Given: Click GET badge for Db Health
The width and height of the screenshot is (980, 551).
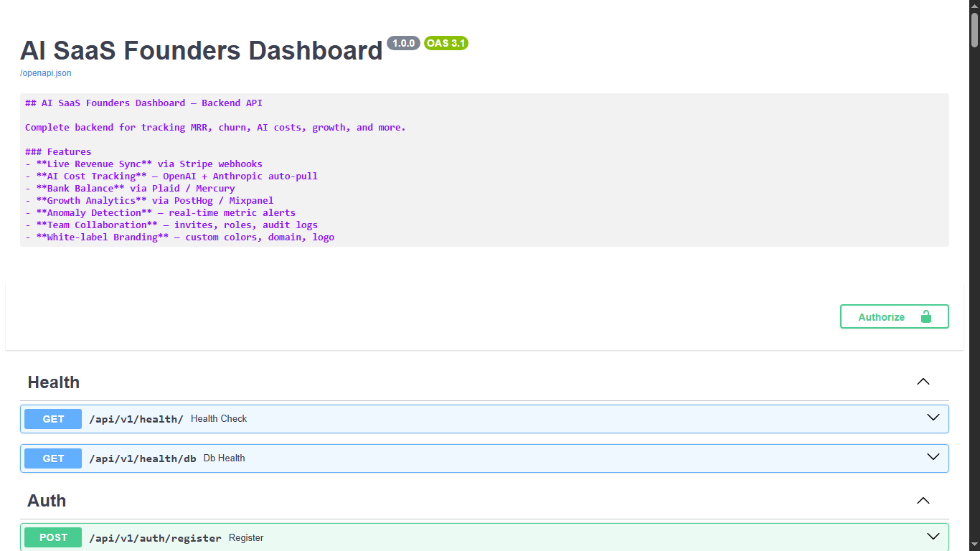Looking at the screenshot, I should coord(53,458).
